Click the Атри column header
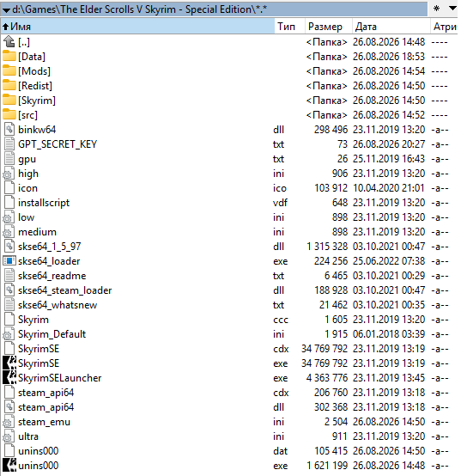Image resolution: width=461 pixels, height=476 pixels. [x=445, y=27]
